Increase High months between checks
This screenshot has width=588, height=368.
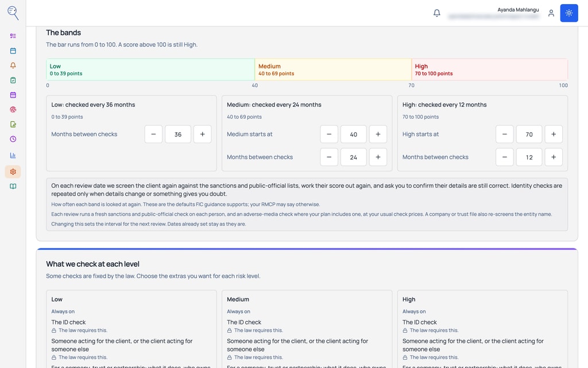click(x=554, y=157)
